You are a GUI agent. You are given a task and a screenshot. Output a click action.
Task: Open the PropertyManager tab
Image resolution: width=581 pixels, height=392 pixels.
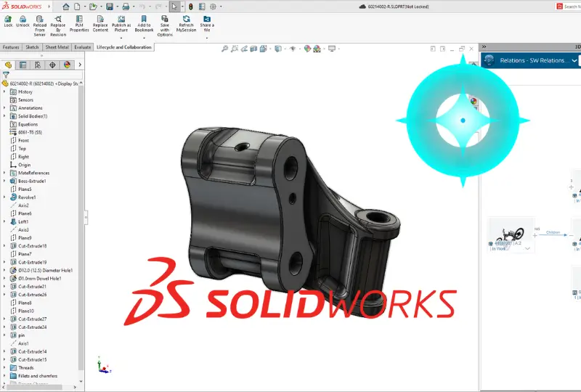tap(23, 65)
